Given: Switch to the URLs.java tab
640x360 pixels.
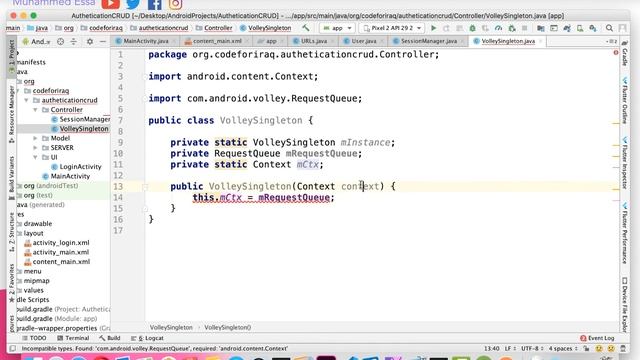Looking at the screenshot, I should (313, 41).
